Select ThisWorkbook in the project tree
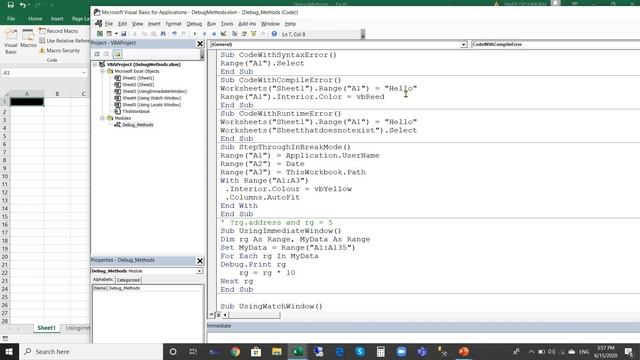This screenshot has height=360, width=640. pos(136,111)
